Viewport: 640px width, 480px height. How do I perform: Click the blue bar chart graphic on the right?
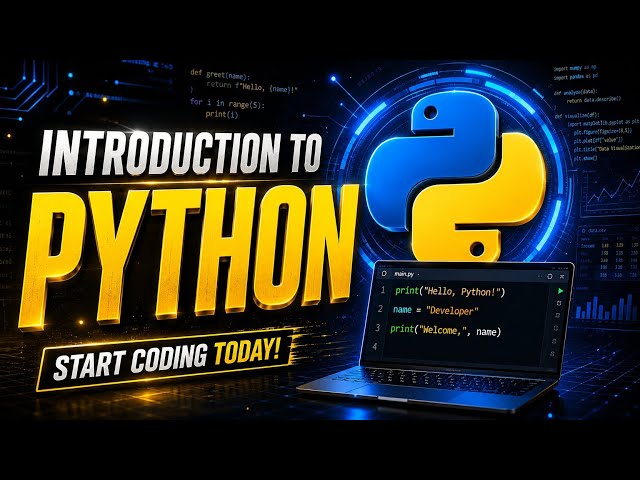click(606, 307)
